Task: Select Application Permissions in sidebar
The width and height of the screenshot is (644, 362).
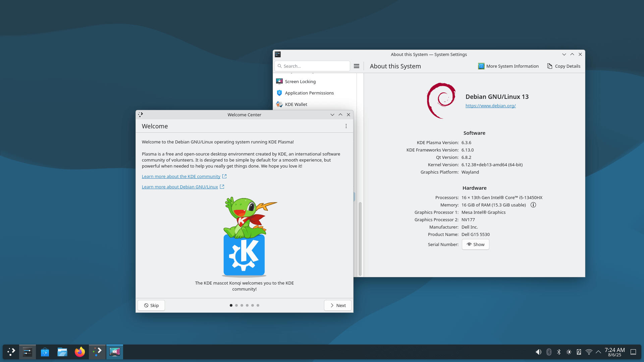Action: click(x=309, y=93)
